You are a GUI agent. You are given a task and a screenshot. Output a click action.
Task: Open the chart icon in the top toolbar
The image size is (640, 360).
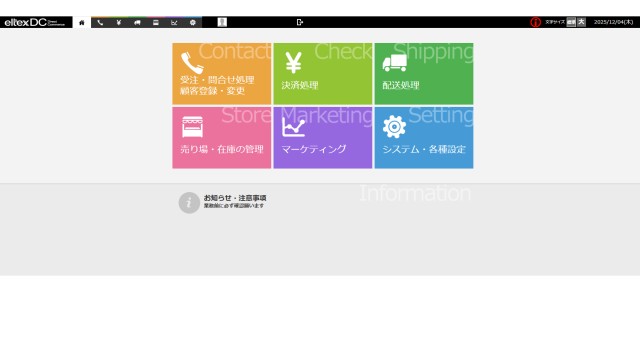pyautogui.click(x=174, y=22)
